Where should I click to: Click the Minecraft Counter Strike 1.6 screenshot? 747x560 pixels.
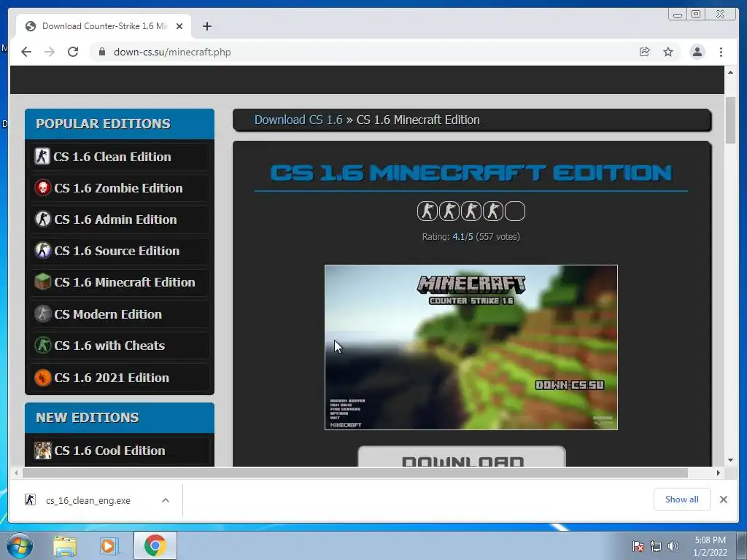tap(471, 348)
